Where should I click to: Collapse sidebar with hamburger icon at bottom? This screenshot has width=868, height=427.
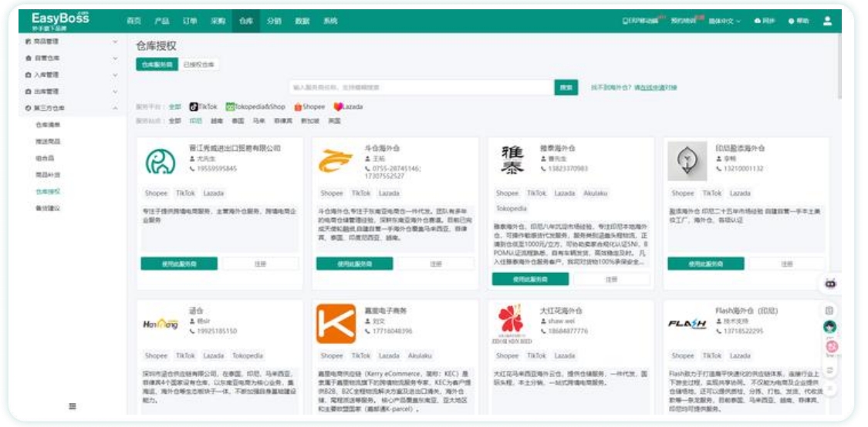(x=72, y=406)
